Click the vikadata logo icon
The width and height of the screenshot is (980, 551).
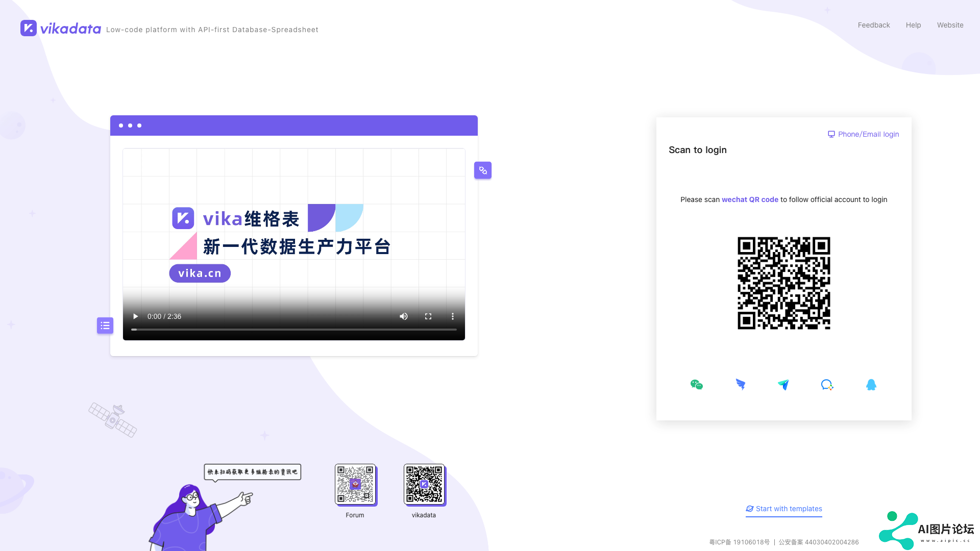(x=29, y=28)
